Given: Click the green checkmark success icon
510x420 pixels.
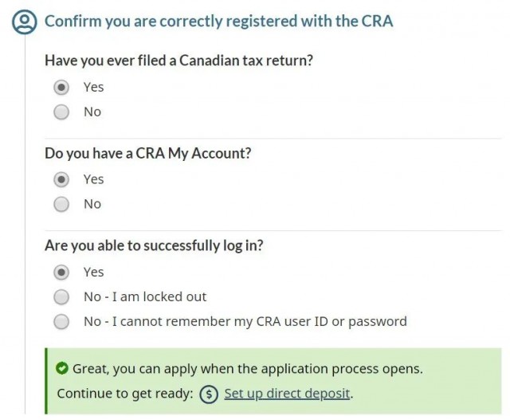Looking at the screenshot, I should (62, 368).
